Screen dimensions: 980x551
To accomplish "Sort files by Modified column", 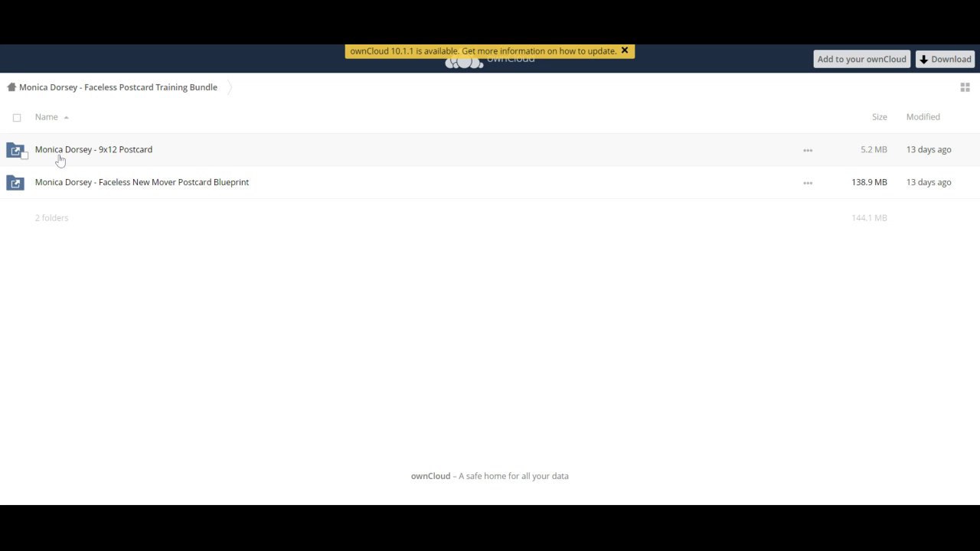I will coord(923,117).
